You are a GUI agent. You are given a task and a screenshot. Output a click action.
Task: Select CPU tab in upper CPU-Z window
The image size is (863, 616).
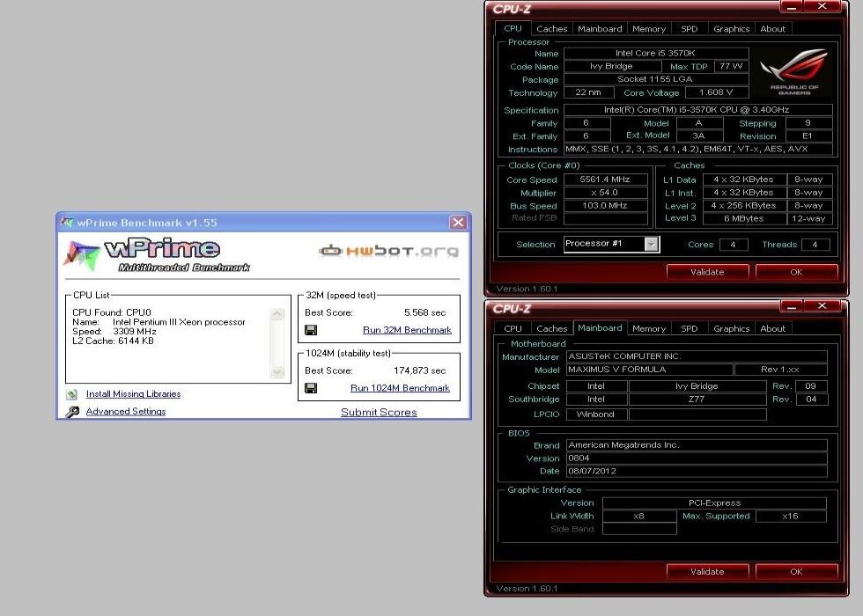(513, 28)
